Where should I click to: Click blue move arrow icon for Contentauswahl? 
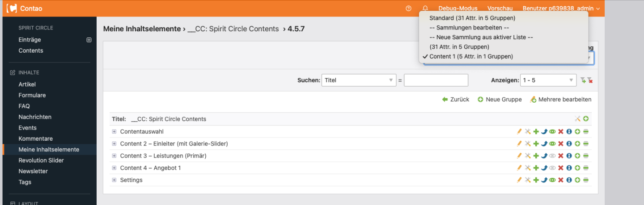point(544,132)
